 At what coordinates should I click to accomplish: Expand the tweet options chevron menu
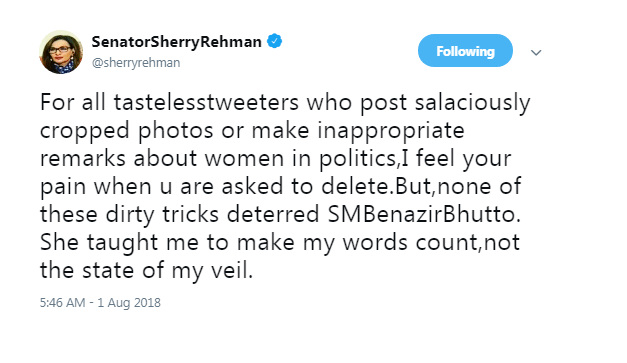click(536, 52)
